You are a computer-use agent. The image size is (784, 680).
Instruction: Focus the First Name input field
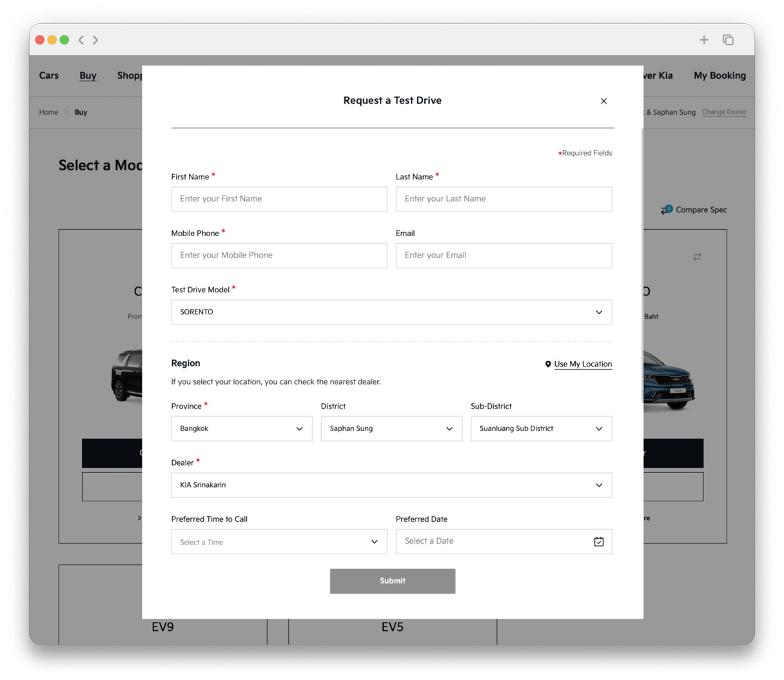point(279,199)
